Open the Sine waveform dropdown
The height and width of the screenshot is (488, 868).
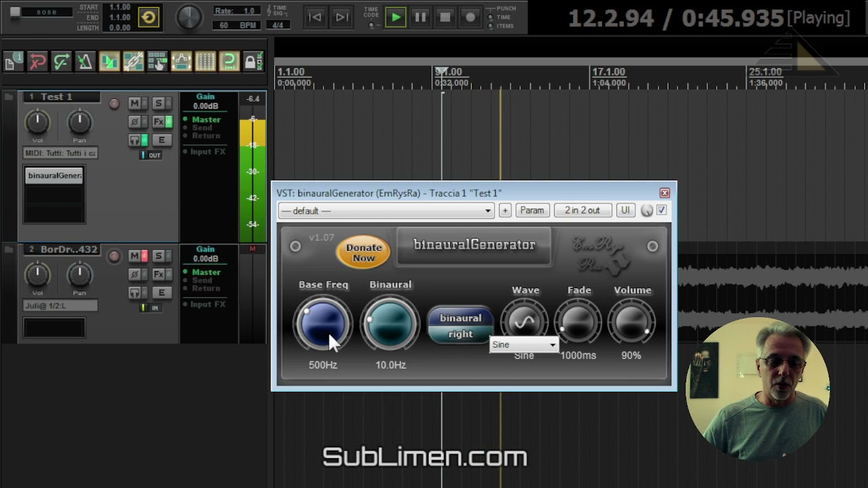tap(524, 345)
